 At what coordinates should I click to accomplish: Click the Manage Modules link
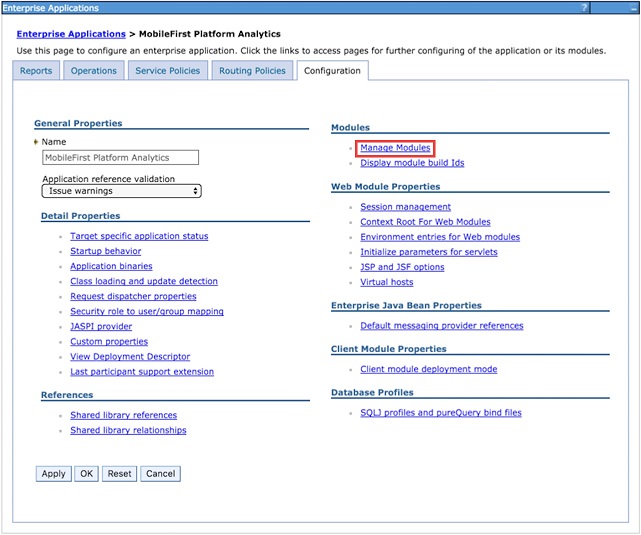395,148
